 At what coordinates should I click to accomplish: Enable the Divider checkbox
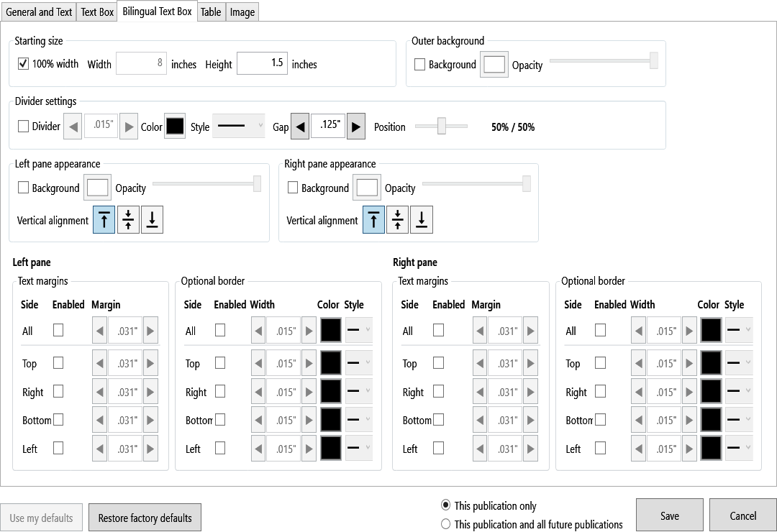[23, 127]
